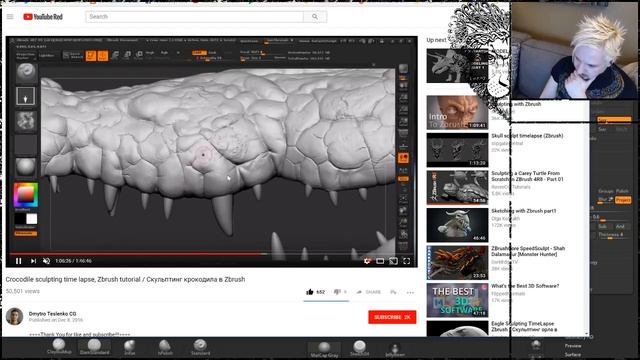Select the Standard brush in ZBrush

pos(200,347)
